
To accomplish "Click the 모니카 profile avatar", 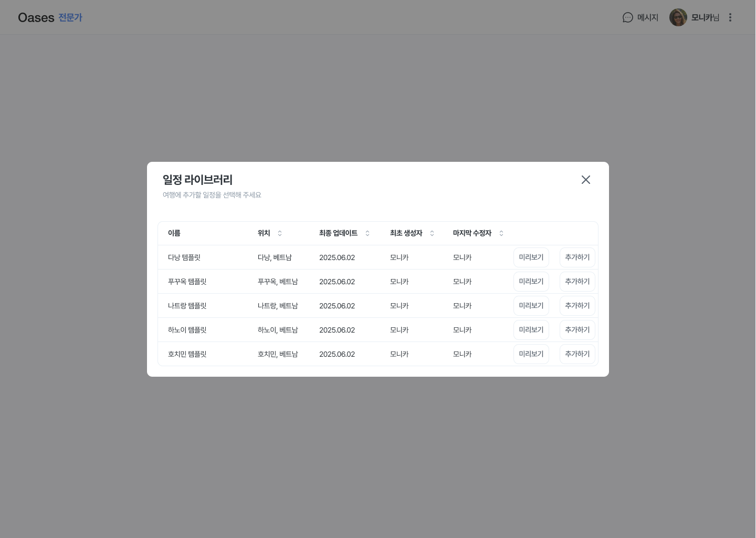I will click(678, 17).
